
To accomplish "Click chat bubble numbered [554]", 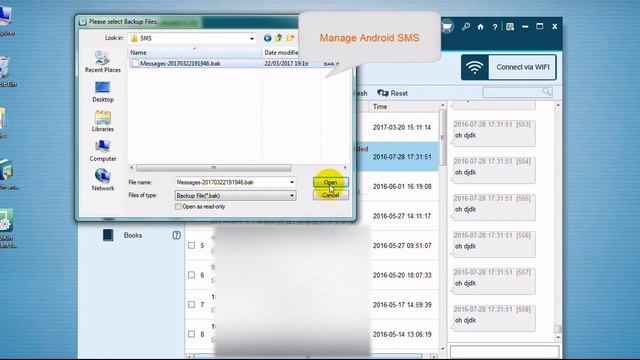I will click(x=494, y=170).
